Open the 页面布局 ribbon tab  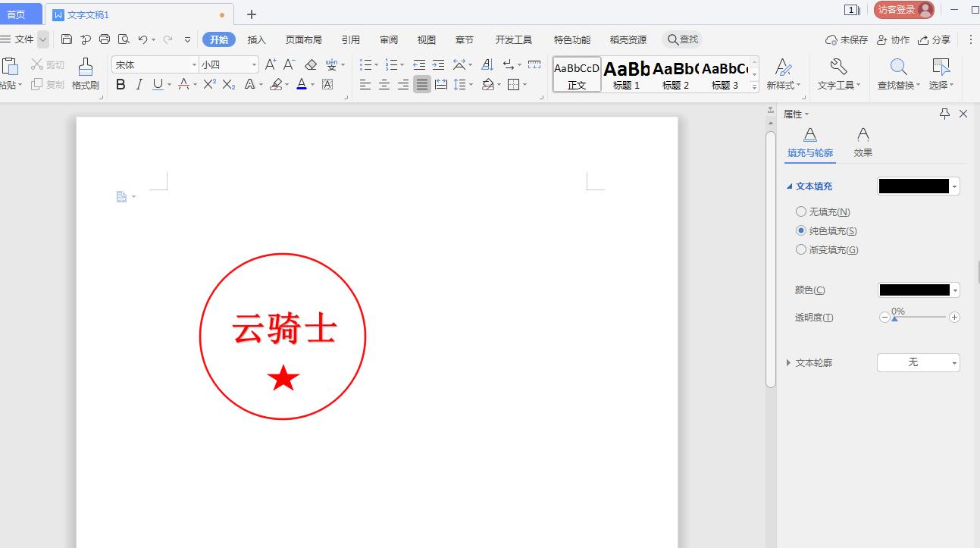[x=303, y=39]
